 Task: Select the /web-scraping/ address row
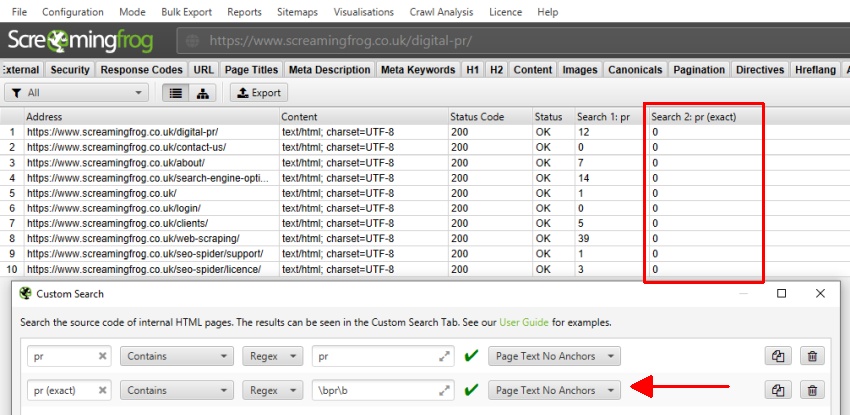[133, 238]
